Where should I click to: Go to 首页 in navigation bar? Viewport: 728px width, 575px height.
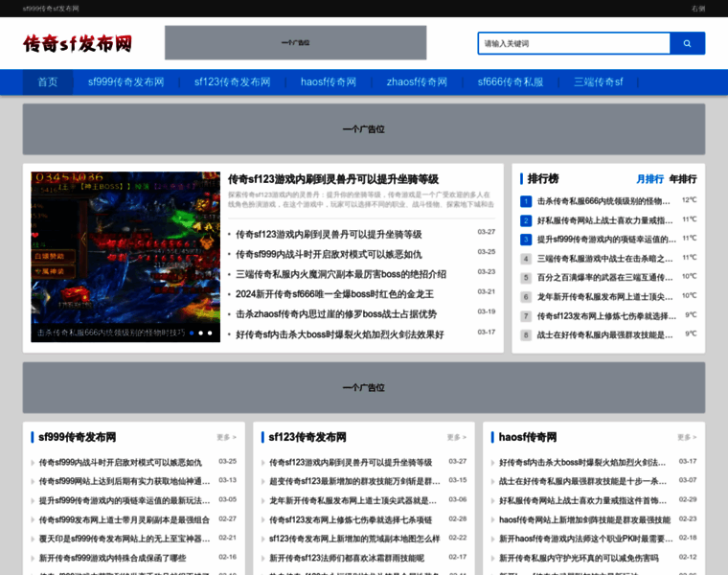(x=48, y=82)
